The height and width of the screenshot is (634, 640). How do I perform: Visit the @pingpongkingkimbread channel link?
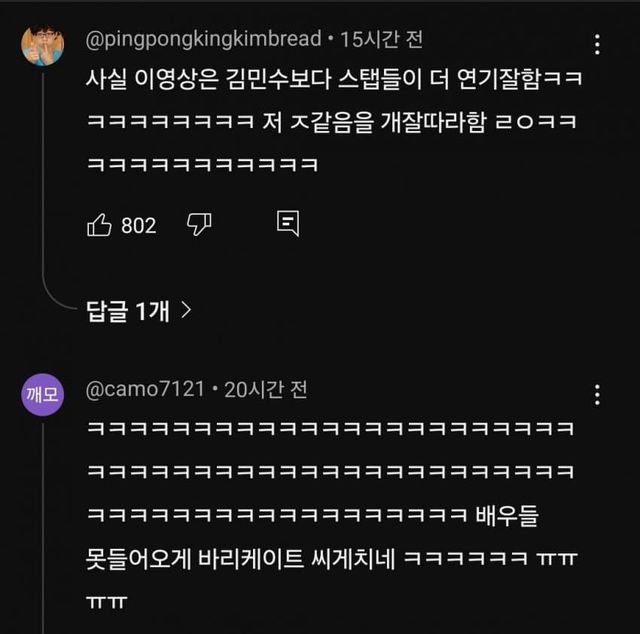coord(203,40)
